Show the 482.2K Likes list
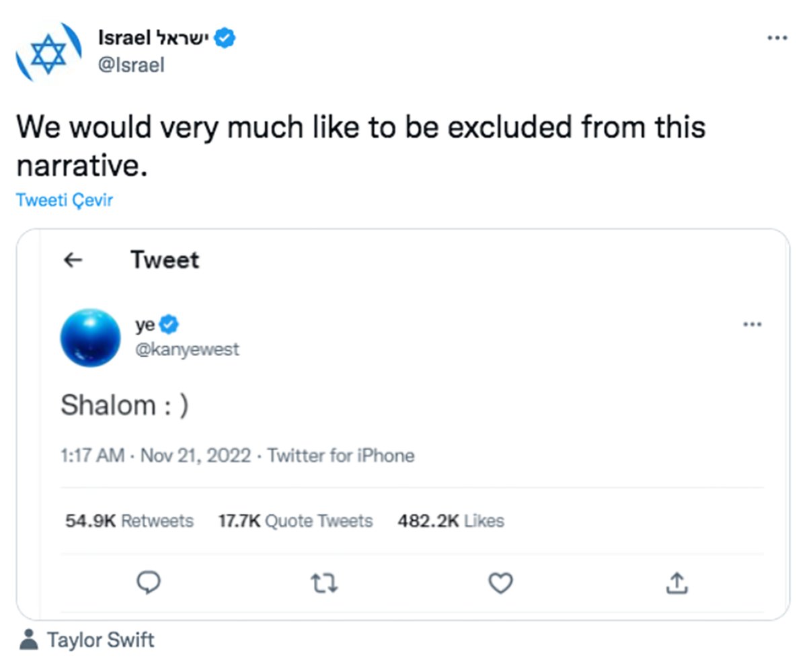807x672 pixels. tap(451, 521)
